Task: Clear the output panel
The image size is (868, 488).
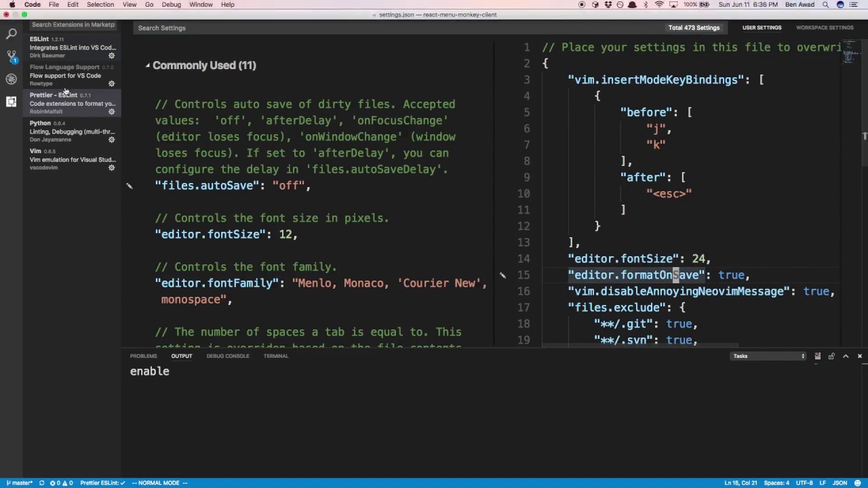Action: coord(817,356)
